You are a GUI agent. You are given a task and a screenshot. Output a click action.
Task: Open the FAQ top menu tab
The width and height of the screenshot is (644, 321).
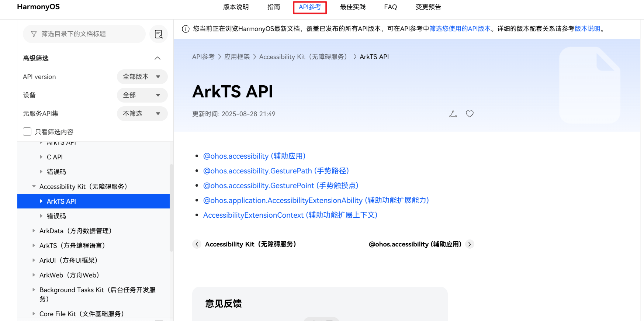(391, 7)
